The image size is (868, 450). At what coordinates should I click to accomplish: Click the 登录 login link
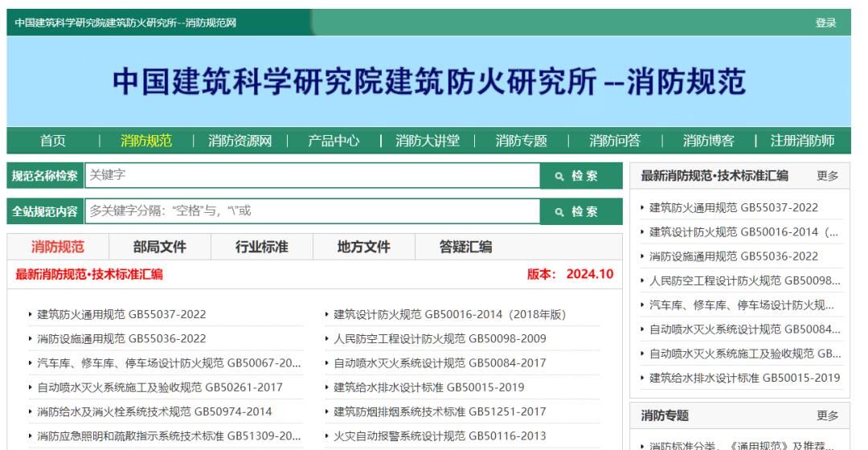[825, 22]
